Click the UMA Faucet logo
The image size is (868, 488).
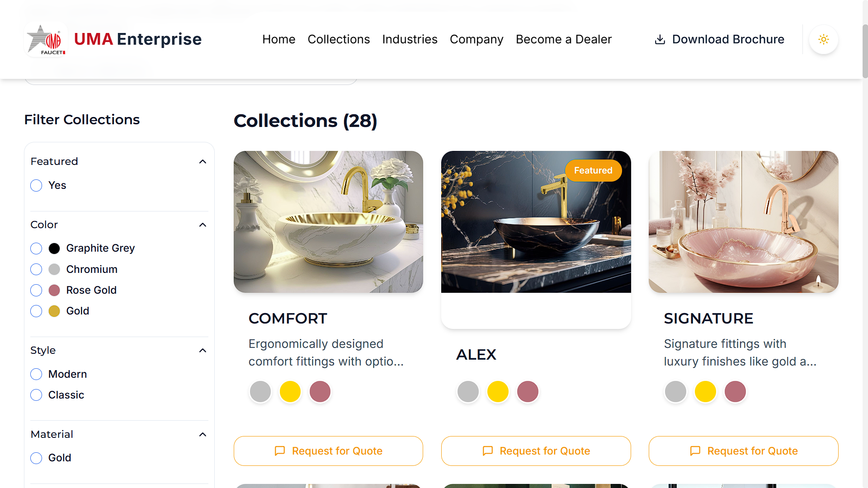coord(45,39)
